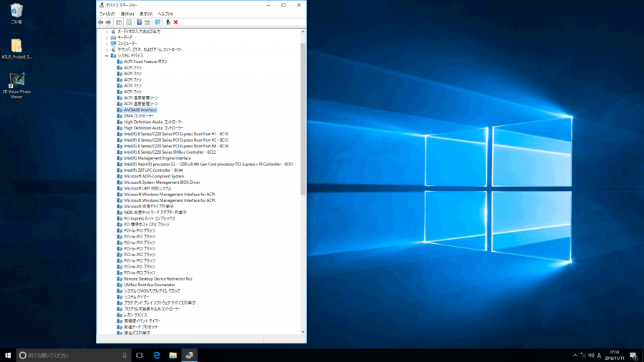Click the update driver toolbar icon
The image size is (644, 362).
tap(168, 22)
